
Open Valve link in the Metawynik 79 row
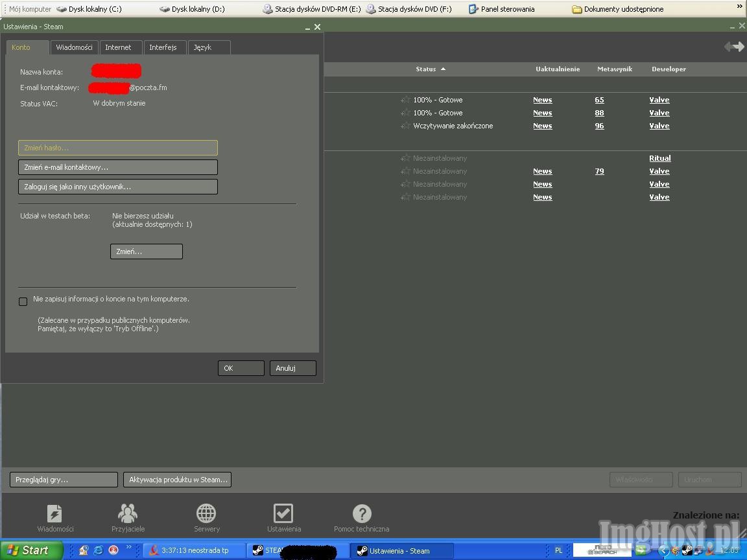[x=659, y=171]
